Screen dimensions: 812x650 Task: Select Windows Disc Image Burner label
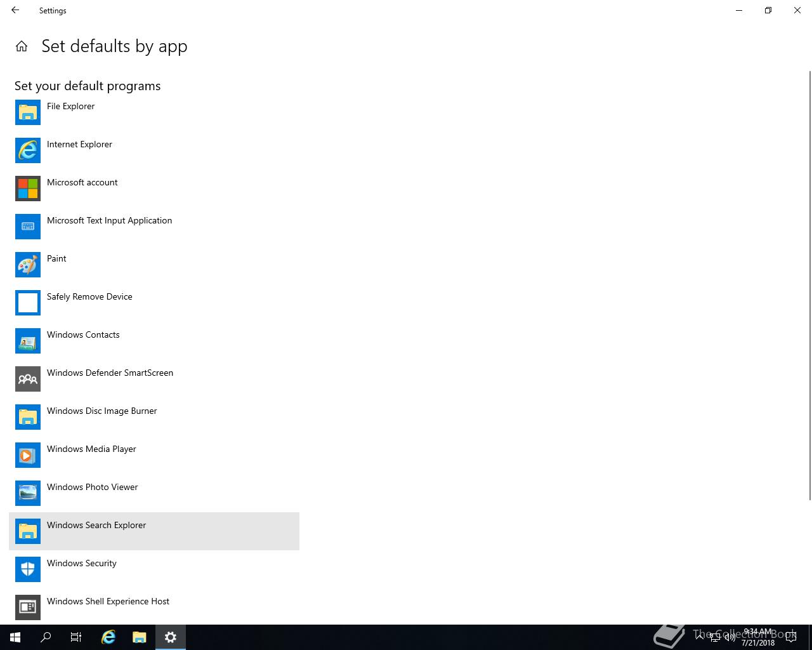tap(101, 411)
